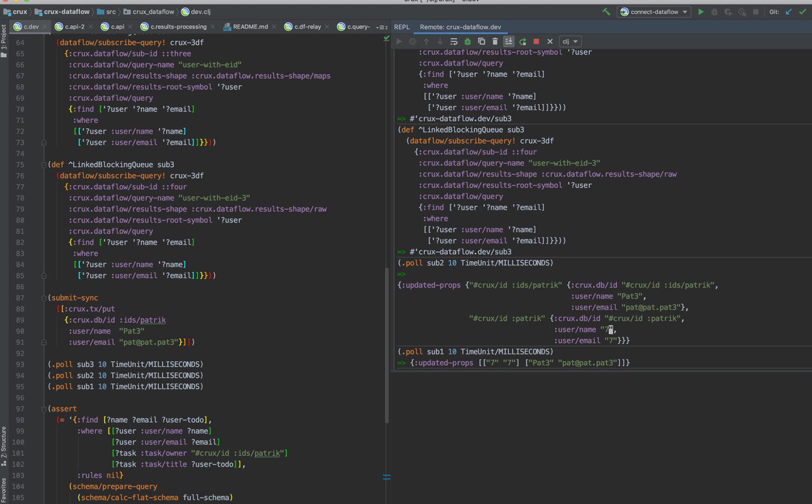Fold the code block at line 75
Image resolution: width=812 pixels, height=504 pixels.
click(x=44, y=165)
